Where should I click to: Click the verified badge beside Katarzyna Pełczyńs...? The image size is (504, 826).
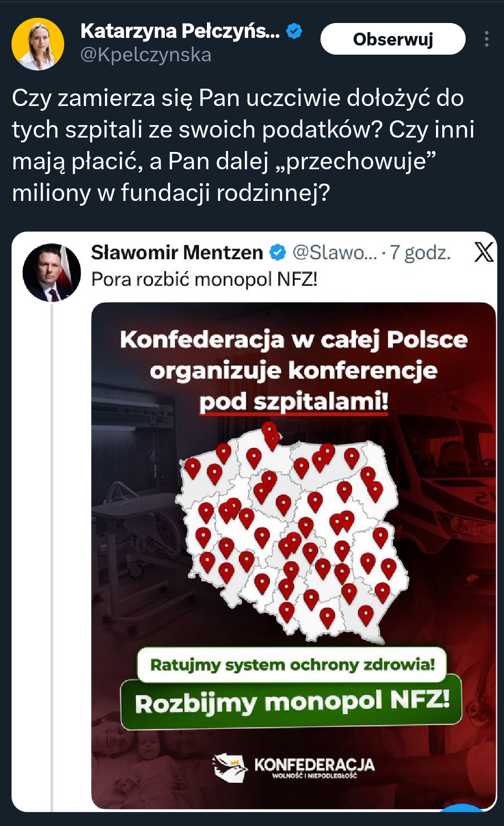pos(294,32)
